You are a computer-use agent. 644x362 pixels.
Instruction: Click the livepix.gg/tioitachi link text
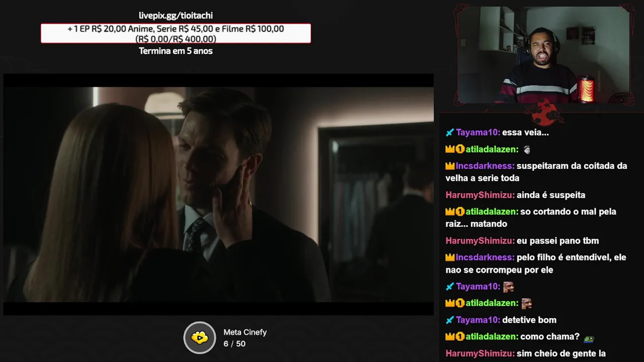click(x=176, y=16)
